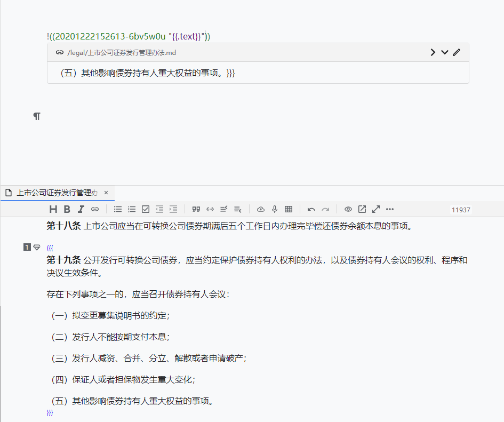Insert a numbered ordered list
The height and width of the screenshot is (422, 504).
[x=132, y=209]
